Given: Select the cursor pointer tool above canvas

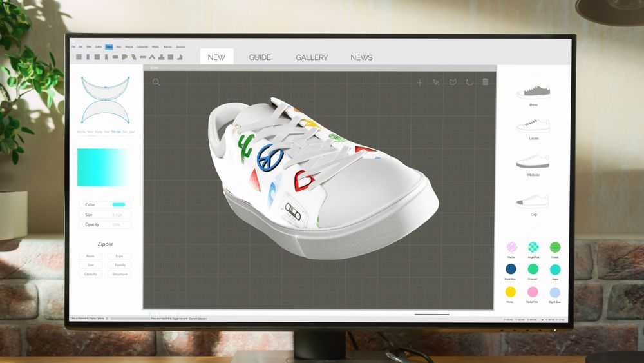Looking at the screenshot, I should coord(436,83).
